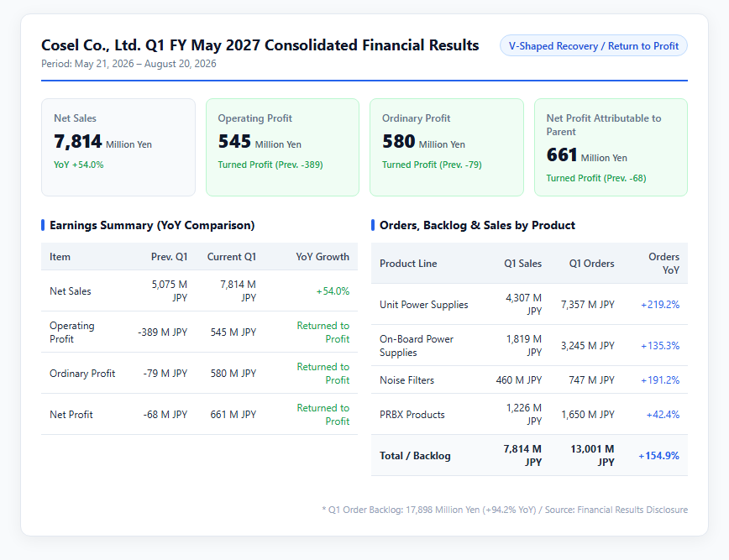Click the "+42.4%" orders growth value
This screenshot has width=729, height=560.
tap(663, 415)
